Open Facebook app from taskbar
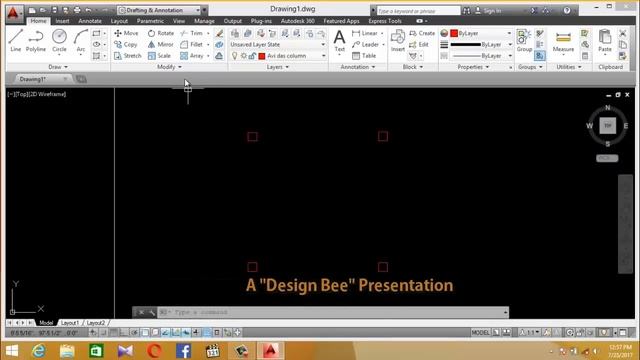 [x=183, y=351]
